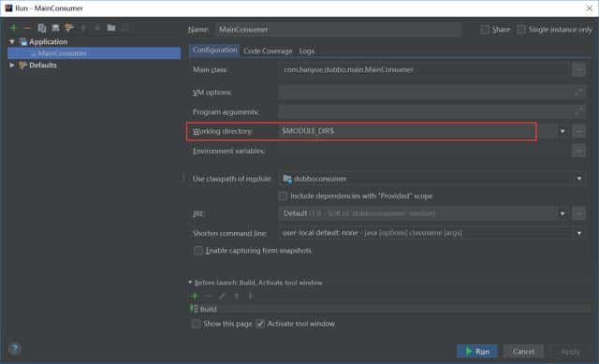Select MainConsumer in the configuration tree
The height and width of the screenshot is (364, 599).
94,53
